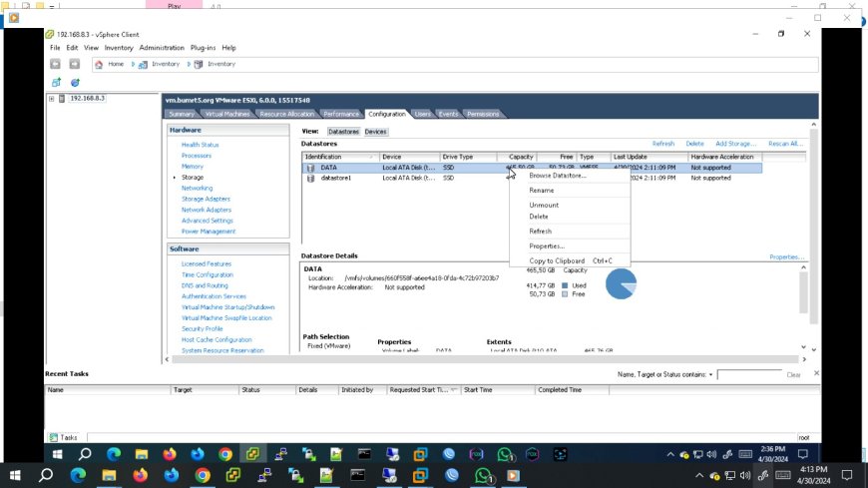This screenshot has width=868, height=488.
Task: Click the scroll-up arrow in Datastore Details
Action: tap(803, 268)
